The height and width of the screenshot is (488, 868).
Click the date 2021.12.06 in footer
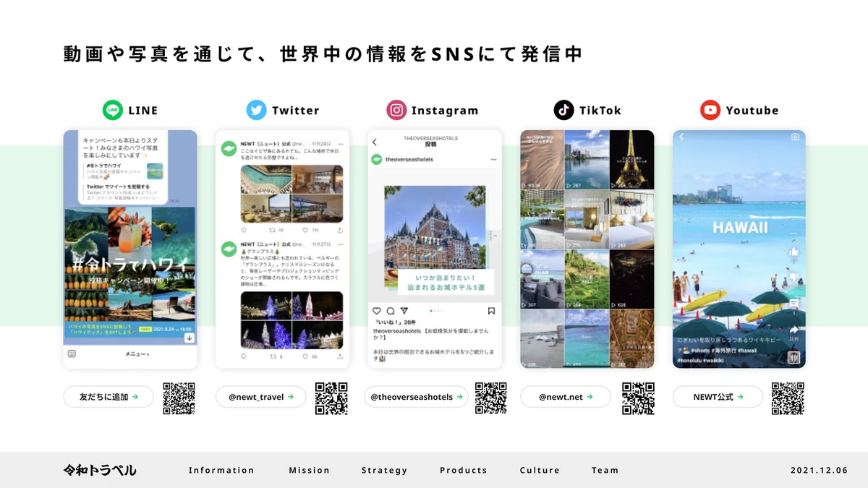819,470
